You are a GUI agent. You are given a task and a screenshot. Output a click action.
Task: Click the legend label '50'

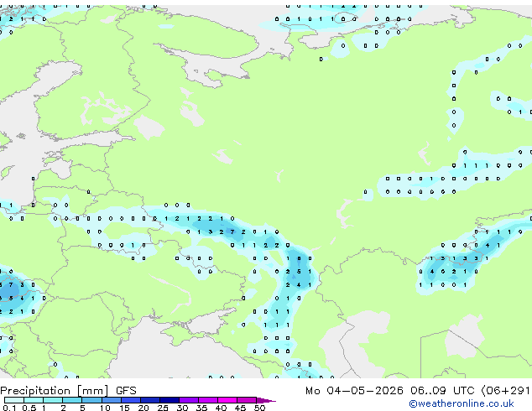(259, 408)
